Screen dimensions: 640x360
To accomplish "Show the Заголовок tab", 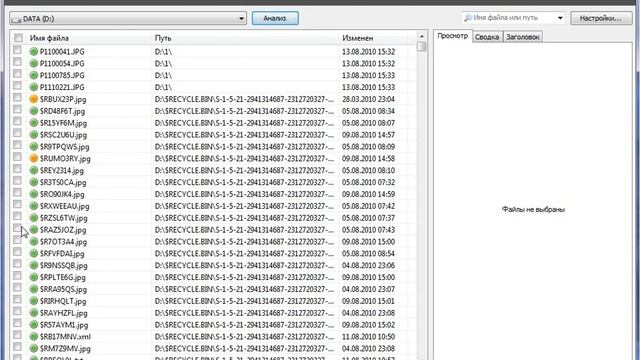I will coord(523,37).
